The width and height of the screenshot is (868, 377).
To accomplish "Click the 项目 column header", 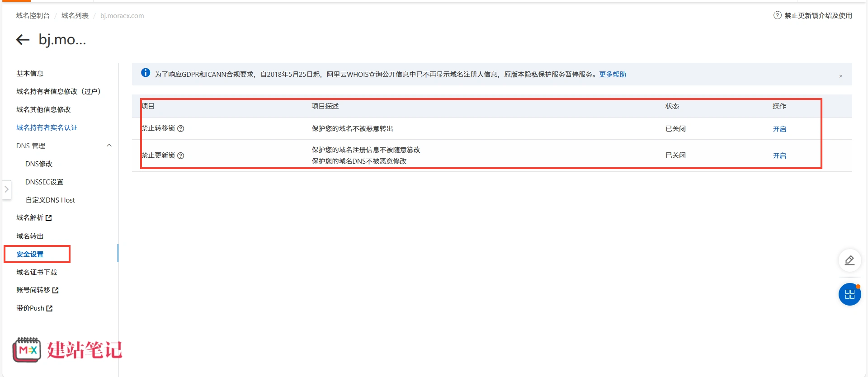I will (x=148, y=106).
